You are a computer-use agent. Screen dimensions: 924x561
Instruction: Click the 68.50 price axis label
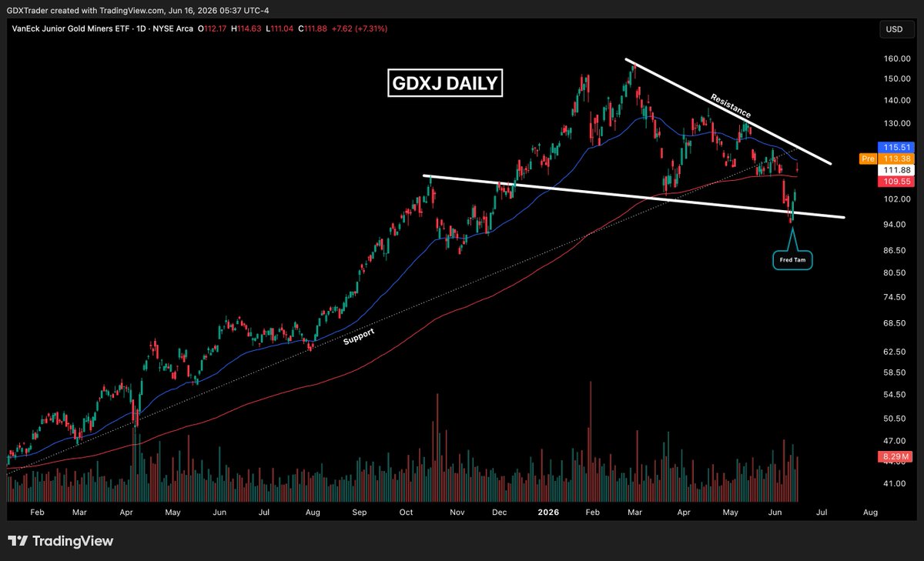click(893, 323)
